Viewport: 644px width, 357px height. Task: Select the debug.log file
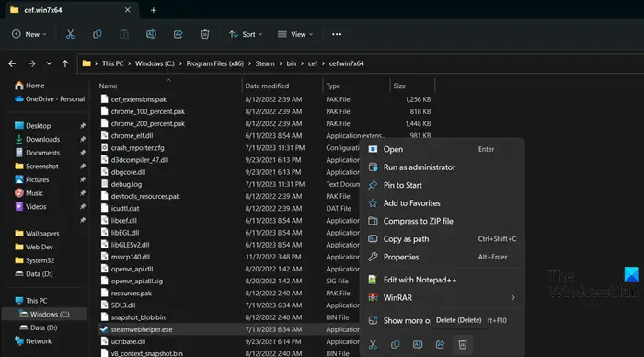click(126, 184)
